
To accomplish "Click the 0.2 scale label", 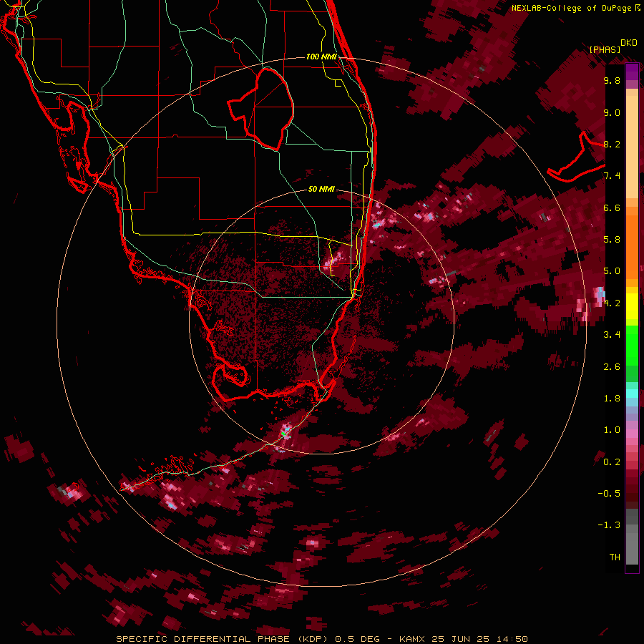I will point(612,462).
